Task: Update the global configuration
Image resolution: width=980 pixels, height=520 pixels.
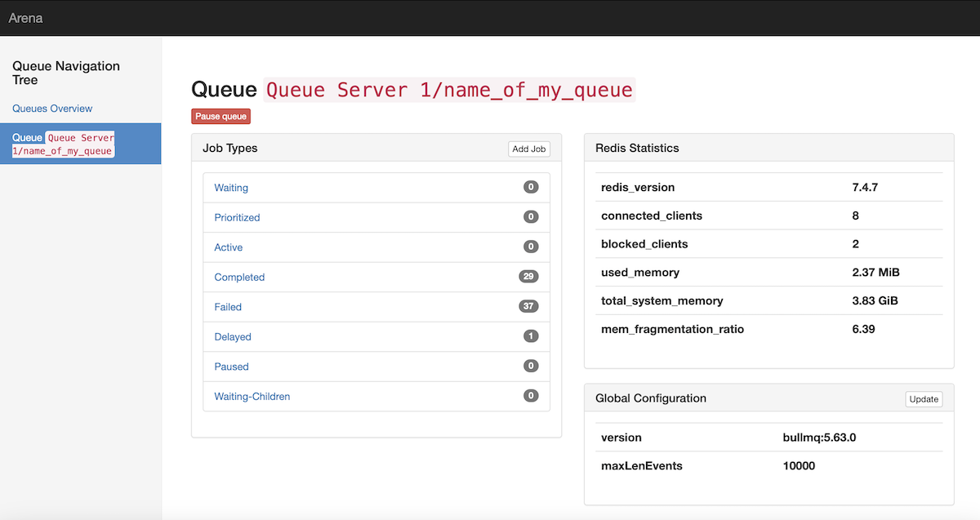Action: [x=924, y=399]
